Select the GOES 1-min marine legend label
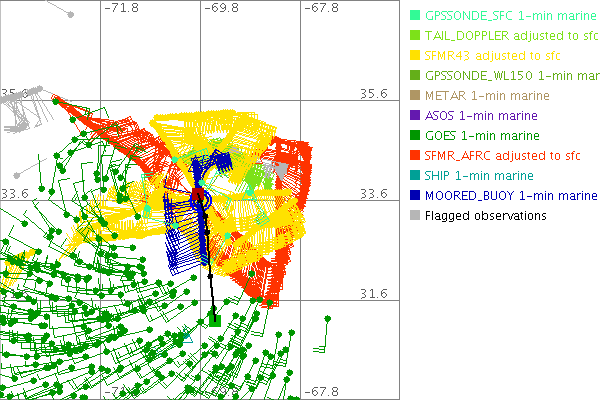Screen dimensions: 600x400 tap(481, 135)
